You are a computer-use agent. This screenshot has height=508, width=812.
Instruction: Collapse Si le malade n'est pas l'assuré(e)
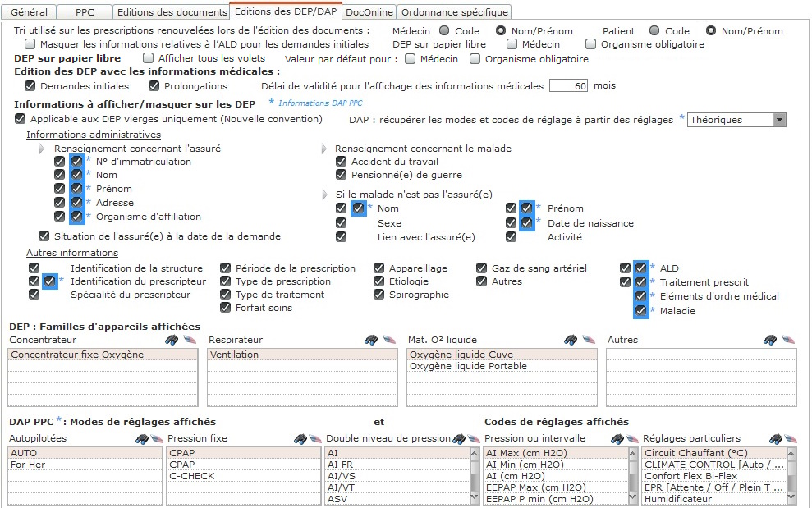(324, 195)
